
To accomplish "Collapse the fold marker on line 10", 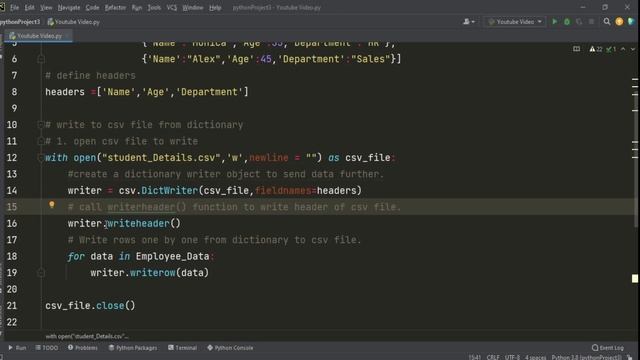I will 40,124.
